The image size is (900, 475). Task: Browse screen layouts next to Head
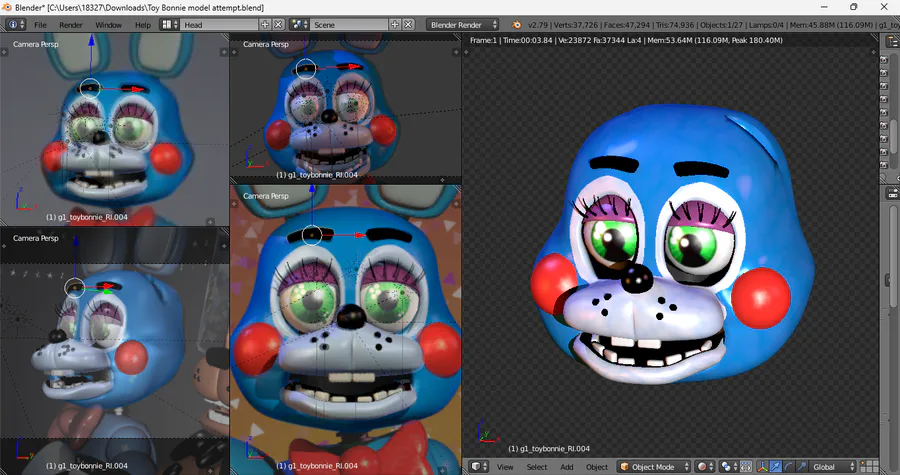(x=169, y=25)
